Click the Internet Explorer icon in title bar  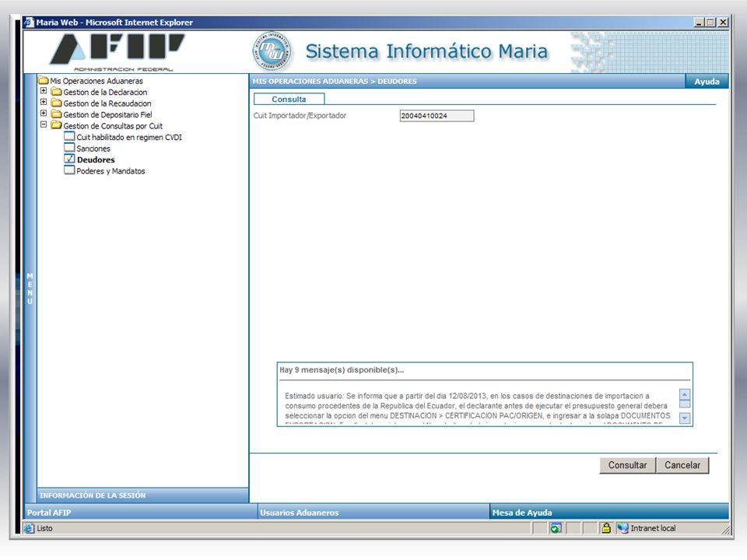[29, 22]
